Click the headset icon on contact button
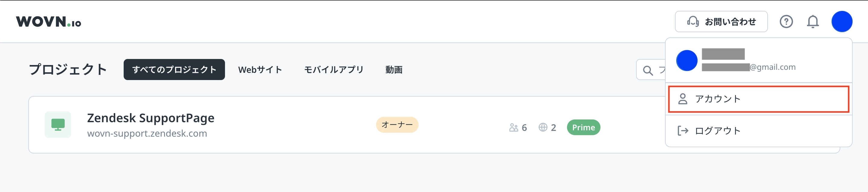The height and width of the screenshot is (192, 868). coord(693,22)
